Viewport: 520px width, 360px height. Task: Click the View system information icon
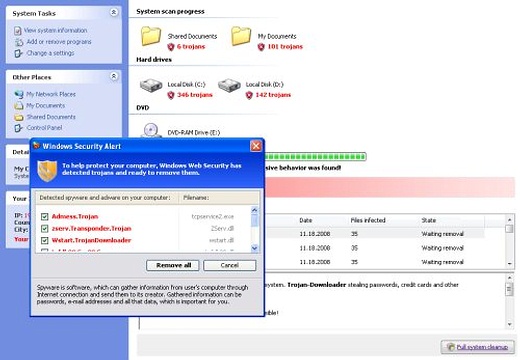[x=18, y=31]
